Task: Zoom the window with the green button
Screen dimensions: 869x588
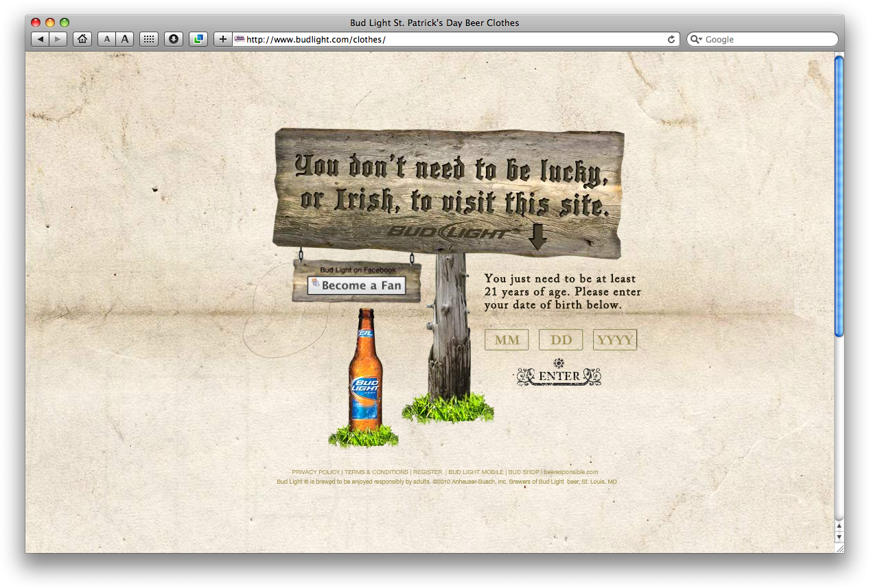Action: (x=65, y=23)
